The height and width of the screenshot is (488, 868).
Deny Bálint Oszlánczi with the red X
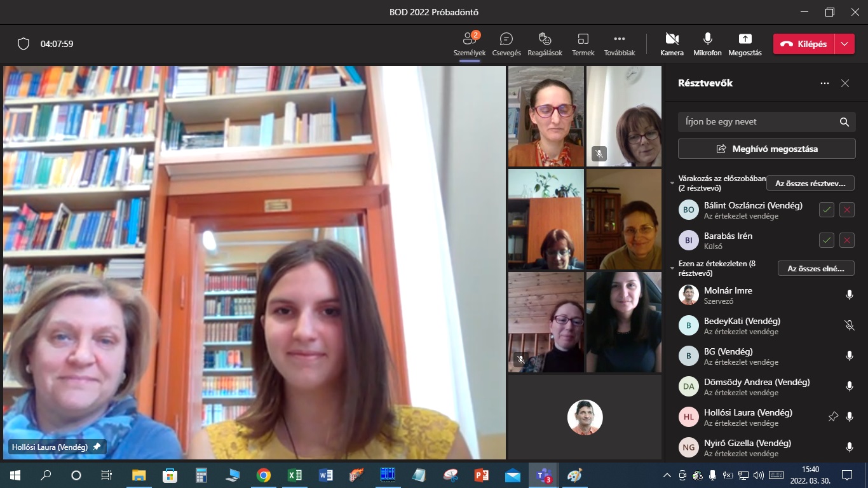[847, 210]
